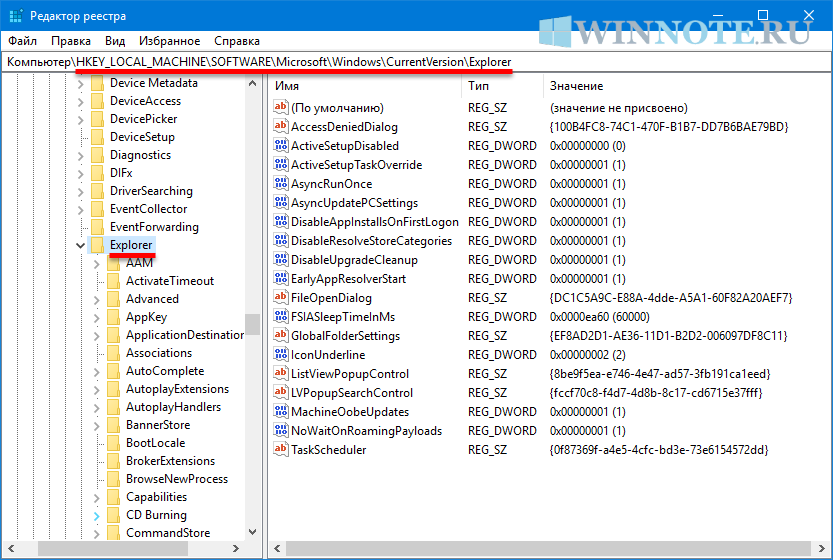The height and width of the screenshot is (560, 833).
Task: Select the DeviceSetup key
Action: pyautogui.click(x=142, y=137)
